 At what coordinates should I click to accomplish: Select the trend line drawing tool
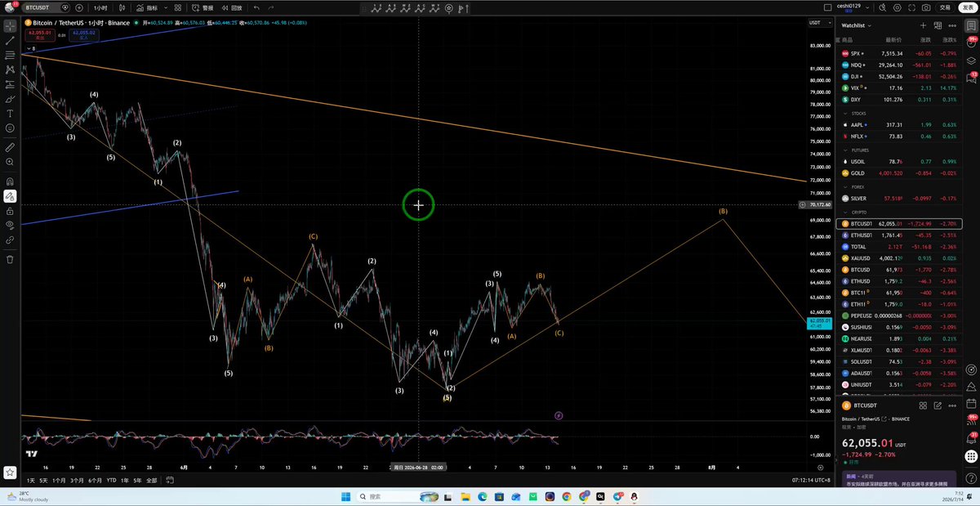coord(10,39)
